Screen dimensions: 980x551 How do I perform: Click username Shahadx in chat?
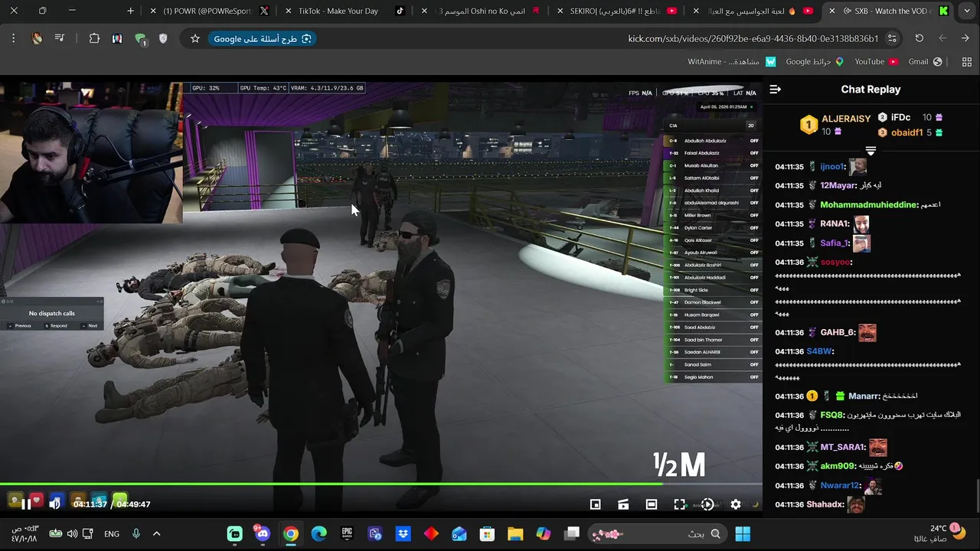pyautogui.click(x=825, y=505)
